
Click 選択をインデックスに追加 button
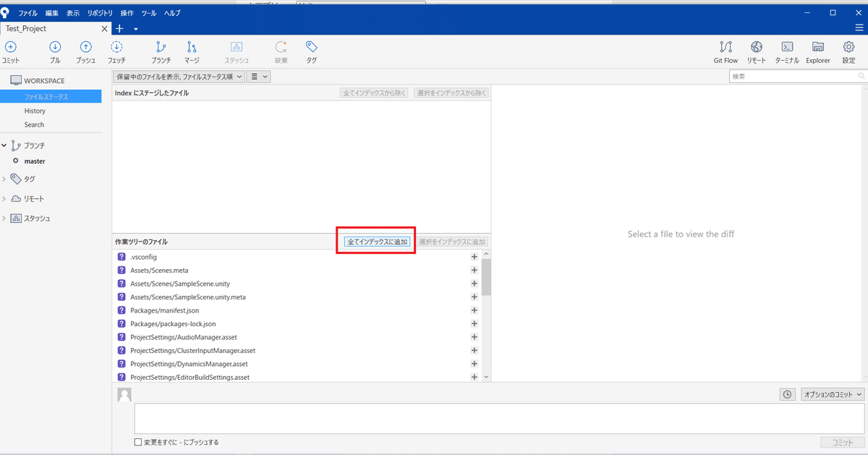click(x=452, y=242)
